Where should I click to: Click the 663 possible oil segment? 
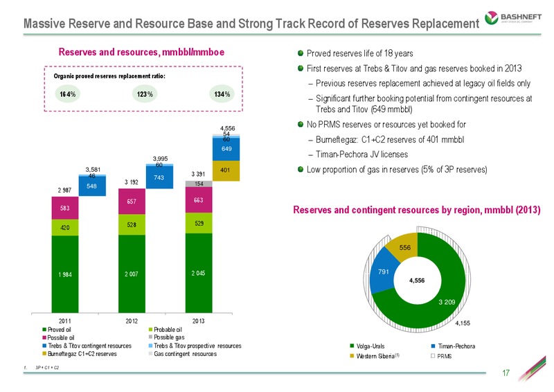[199, 200]
